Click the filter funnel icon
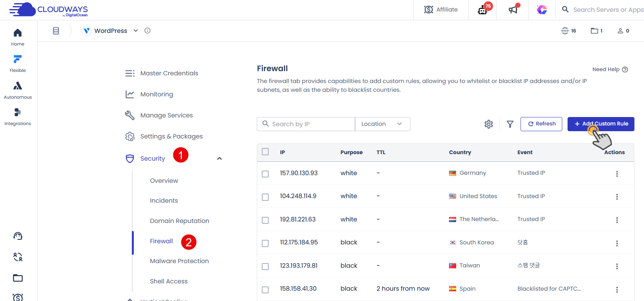This screenshot has width=644, height=301. click(510, 124)
